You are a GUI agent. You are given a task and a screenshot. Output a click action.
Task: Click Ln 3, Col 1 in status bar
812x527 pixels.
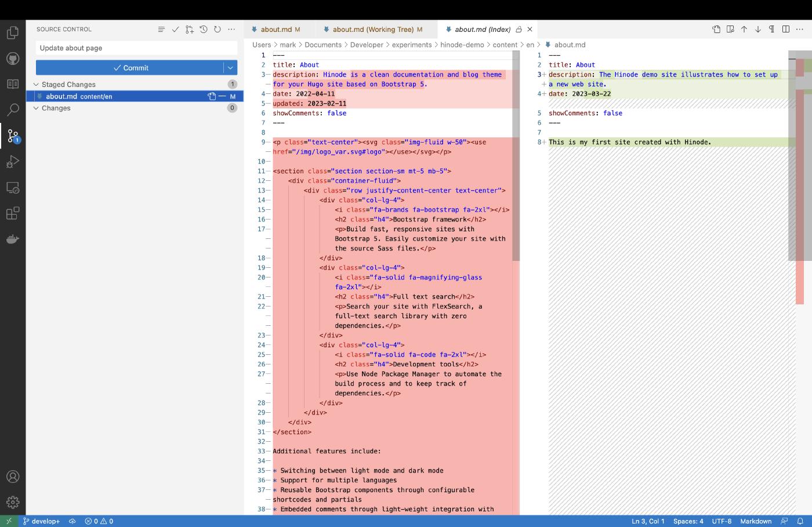pos(648,521)
